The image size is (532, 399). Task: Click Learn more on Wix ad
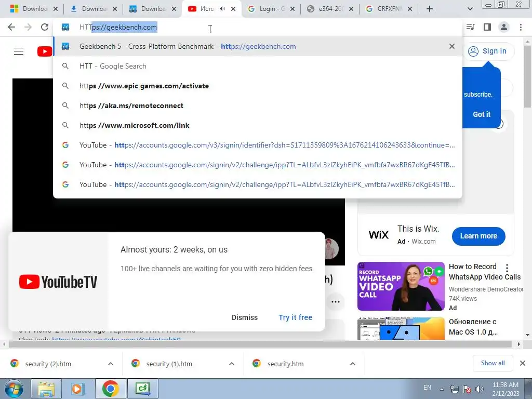[478, 236]
